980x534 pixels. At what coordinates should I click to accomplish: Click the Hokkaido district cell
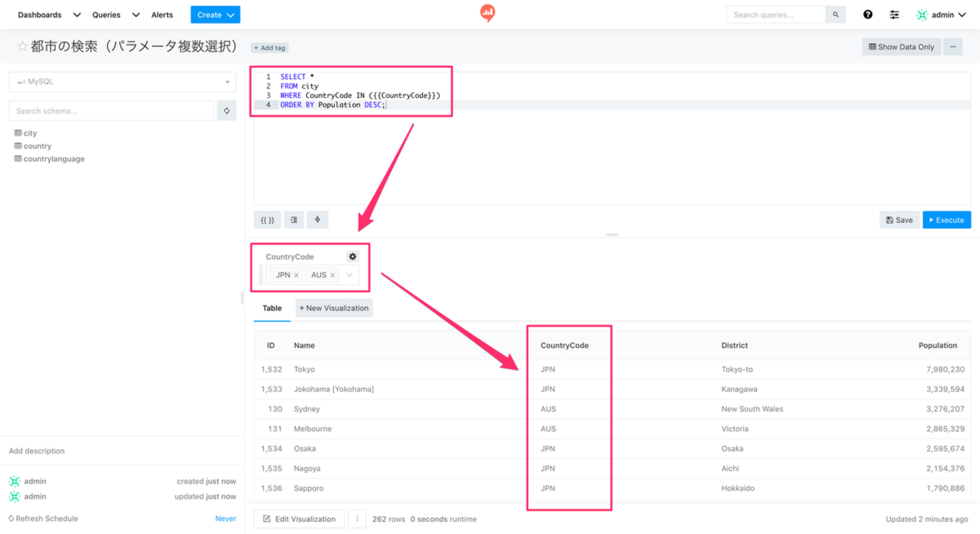738,488
